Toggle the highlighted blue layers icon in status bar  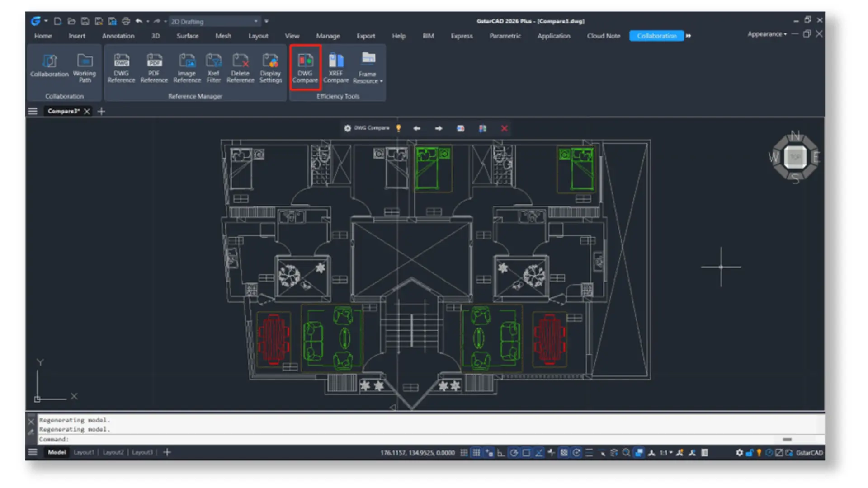point(639,453)
